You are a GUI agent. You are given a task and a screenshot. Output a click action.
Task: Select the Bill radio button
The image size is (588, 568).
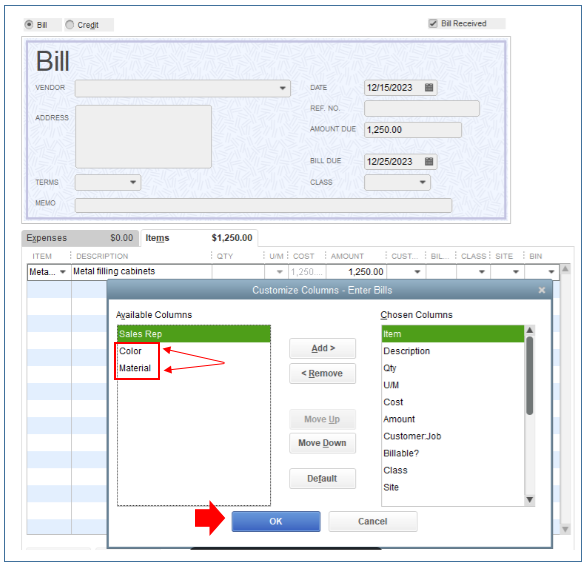[29, 25]
